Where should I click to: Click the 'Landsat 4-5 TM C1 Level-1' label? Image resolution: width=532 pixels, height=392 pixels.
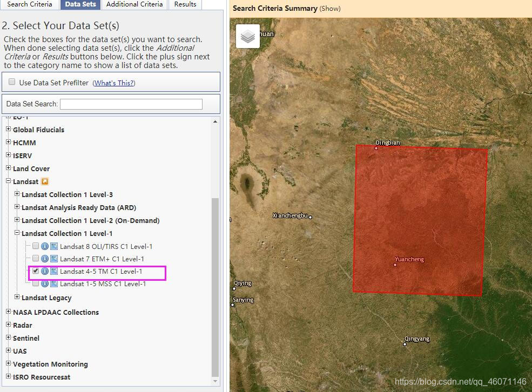(101, 271)
